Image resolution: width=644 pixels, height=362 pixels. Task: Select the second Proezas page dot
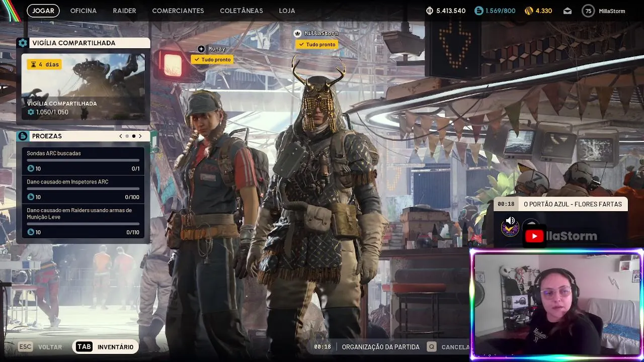tap(133, 136)
